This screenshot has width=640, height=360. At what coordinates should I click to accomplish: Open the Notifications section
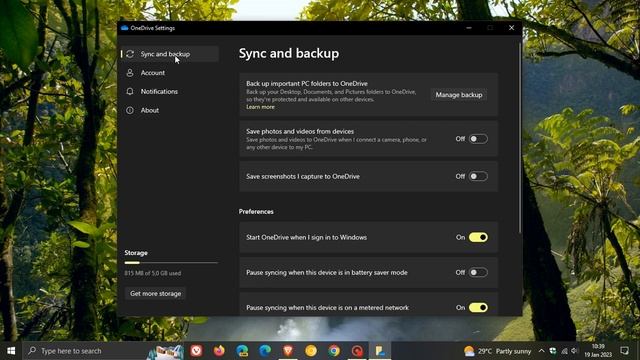[170, 91]
